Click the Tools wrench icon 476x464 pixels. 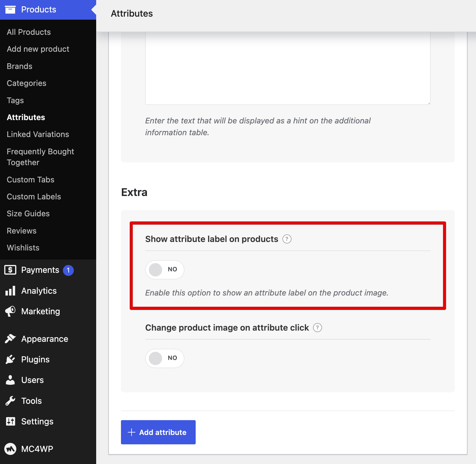tap(10, 401)
